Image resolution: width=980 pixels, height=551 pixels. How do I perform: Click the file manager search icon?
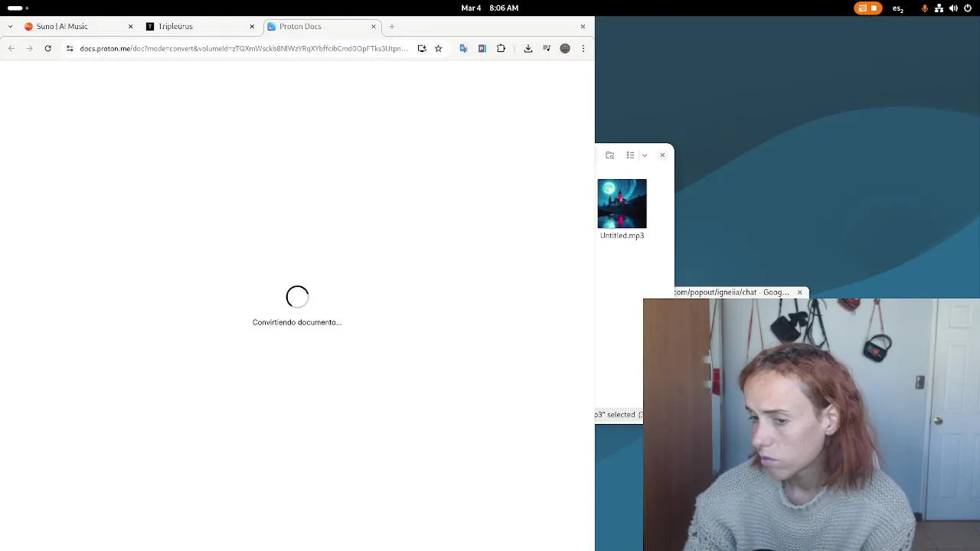point(610,155)
